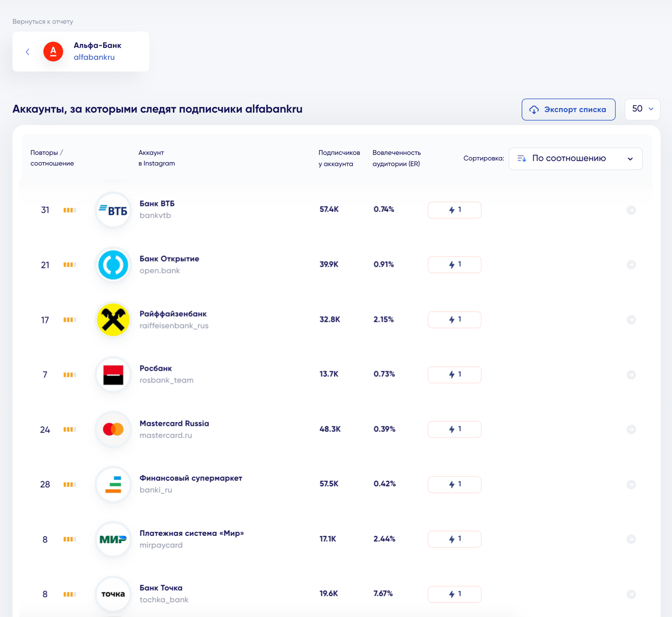Open mirpaycard row arrow icon
672x617 pixels.
[631, 539]
